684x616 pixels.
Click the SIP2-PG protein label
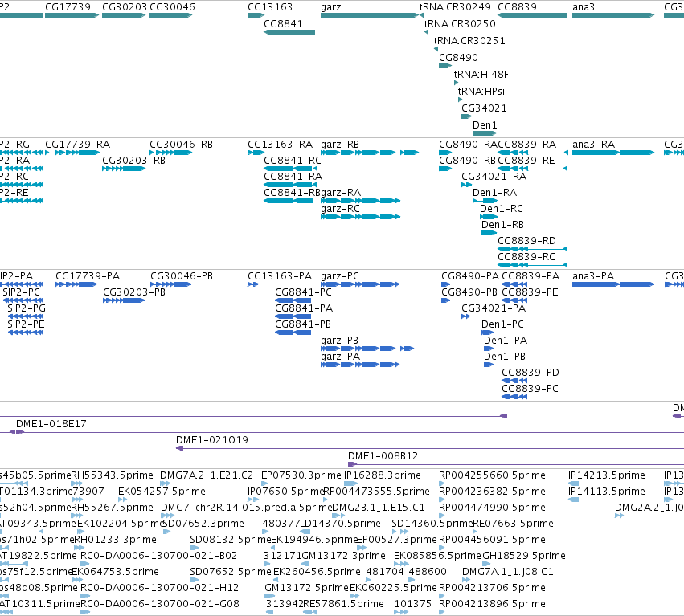(x=27, y=308)
